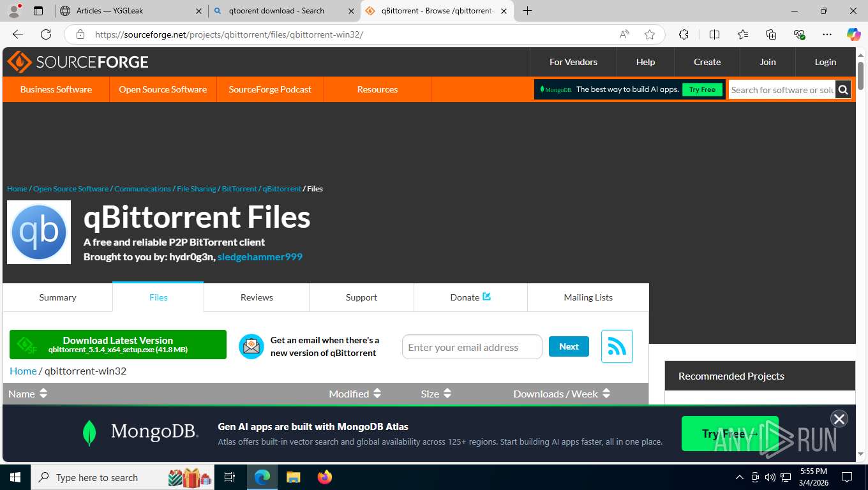The height and width of the screenshot is (490, 868).
Task: Open the volume tray icon
Action: pyautogui.click(x=770, y=477)
